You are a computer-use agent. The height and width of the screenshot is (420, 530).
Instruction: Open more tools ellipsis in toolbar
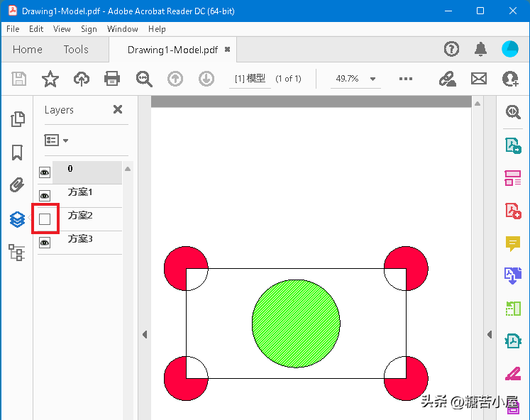pyautogui.click(x=406, y=79)
